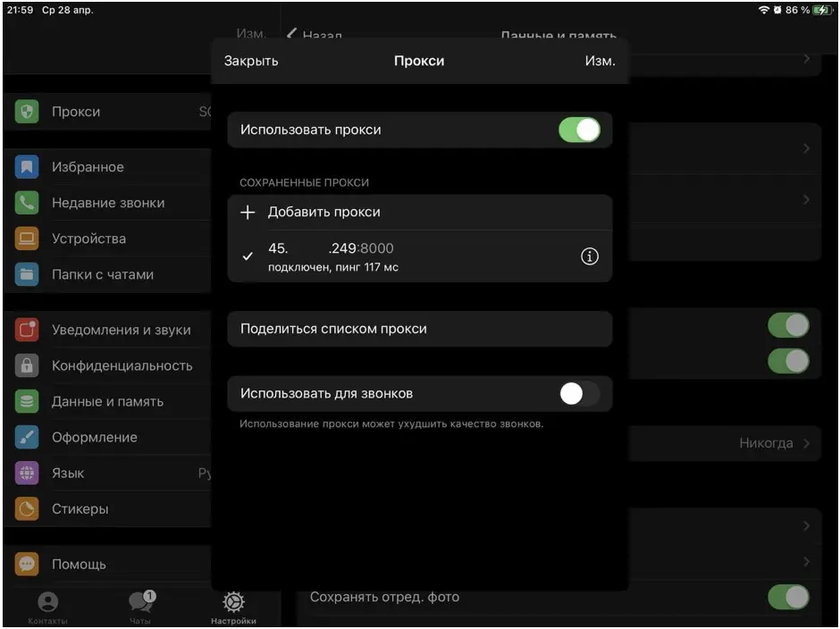This screenshot has width=840, height=629.
Task: Open the Избранное section icon
Action: [x=26, y=166]
